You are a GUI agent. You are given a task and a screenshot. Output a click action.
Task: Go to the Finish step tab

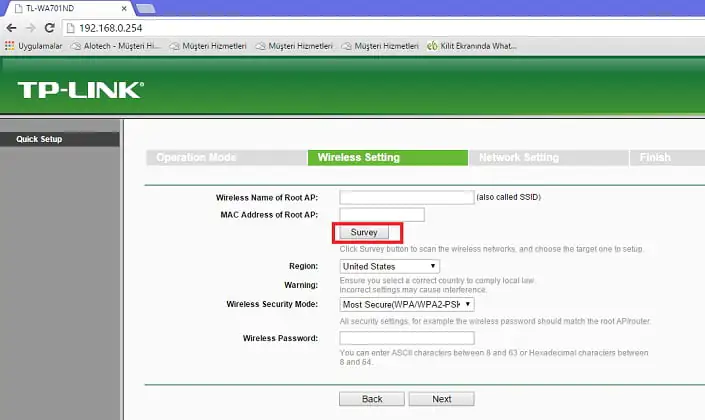(668, 157)
